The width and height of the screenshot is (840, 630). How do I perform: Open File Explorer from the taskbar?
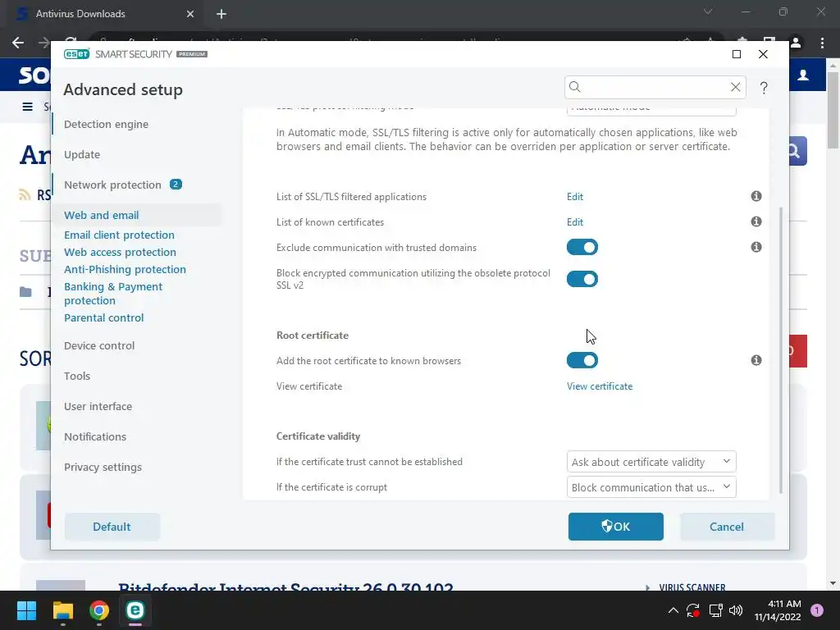[62, 610]
